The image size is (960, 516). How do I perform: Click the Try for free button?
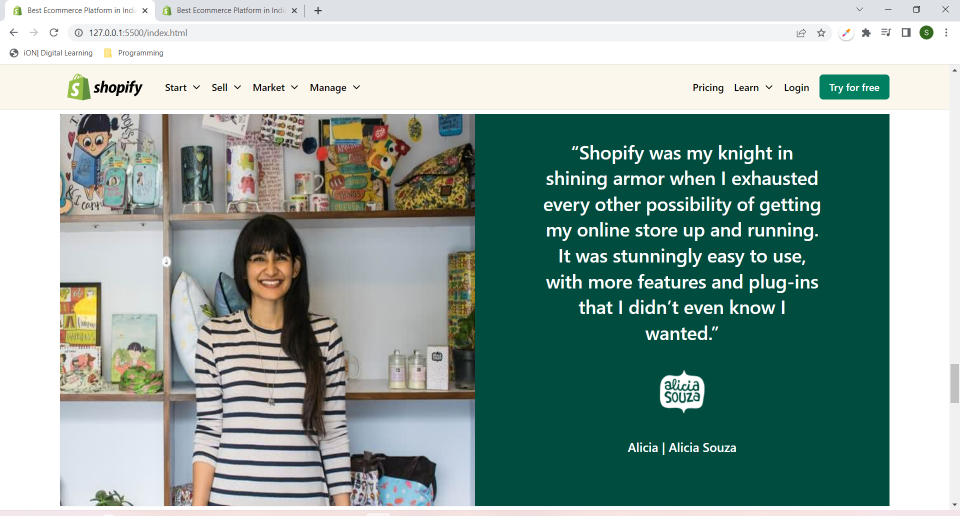[854, 88]
